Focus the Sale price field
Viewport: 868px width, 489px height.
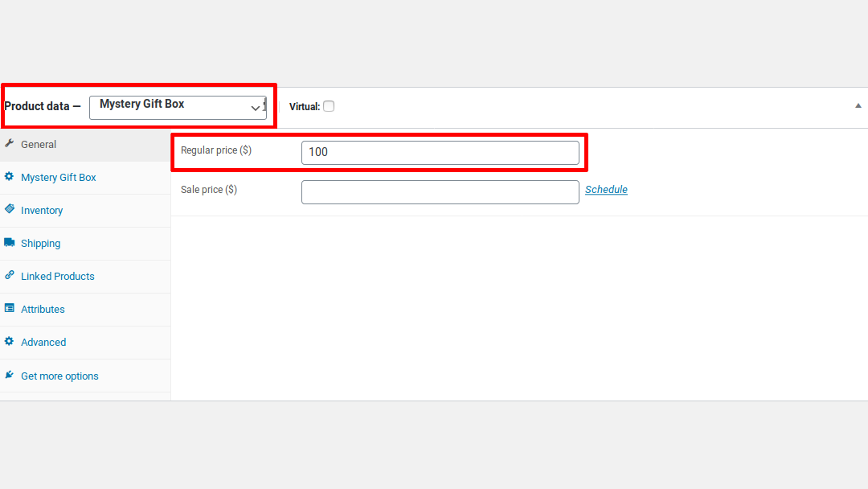coord(440,192)
